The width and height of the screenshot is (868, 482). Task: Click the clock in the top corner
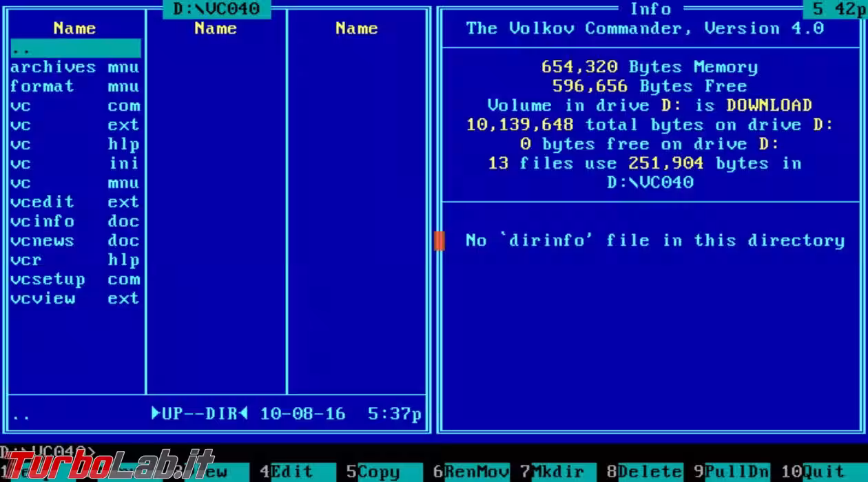[836, 9]
